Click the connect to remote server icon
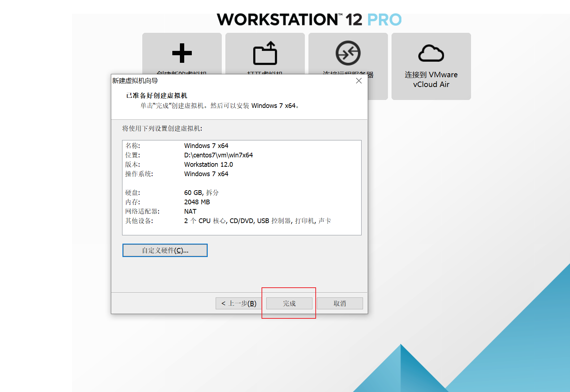 [348, 53]
